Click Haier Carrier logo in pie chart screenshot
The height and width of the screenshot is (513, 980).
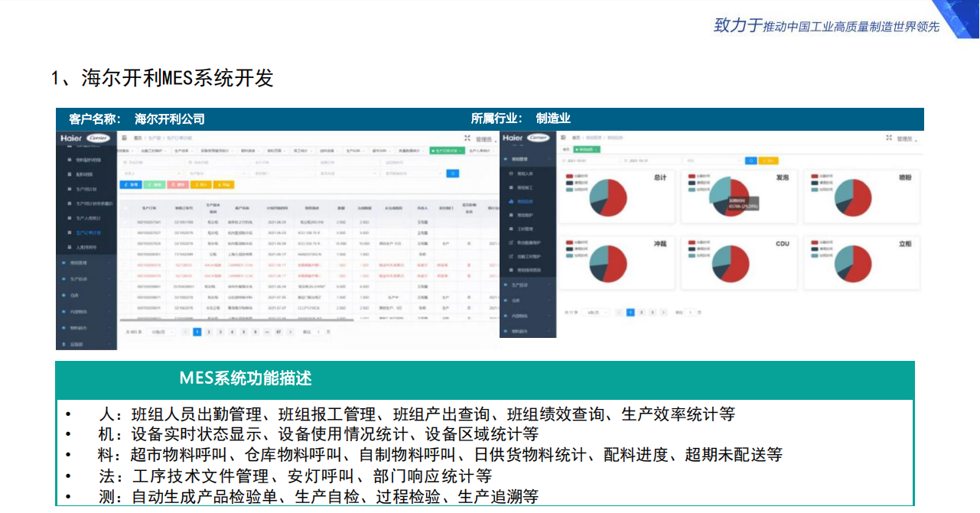point(526,138)
